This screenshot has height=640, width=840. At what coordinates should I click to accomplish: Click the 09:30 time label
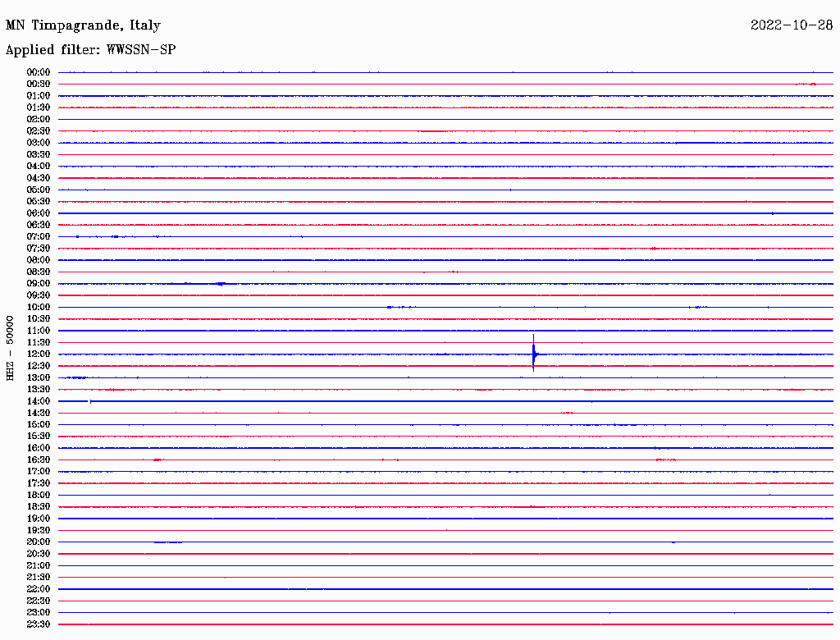[x=39, y=295]
